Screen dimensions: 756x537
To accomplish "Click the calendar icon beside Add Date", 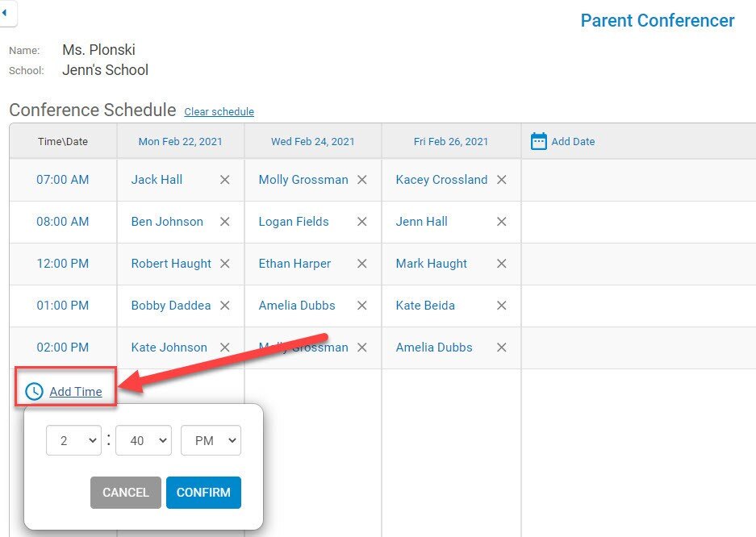I will coord(538,141).
